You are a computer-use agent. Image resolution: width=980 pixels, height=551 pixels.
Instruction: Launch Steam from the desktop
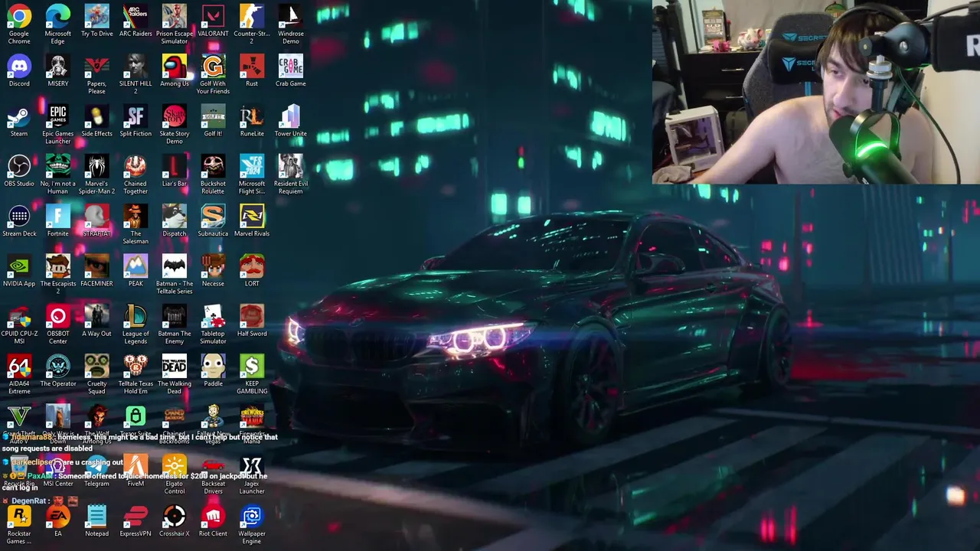coord(19,116)
